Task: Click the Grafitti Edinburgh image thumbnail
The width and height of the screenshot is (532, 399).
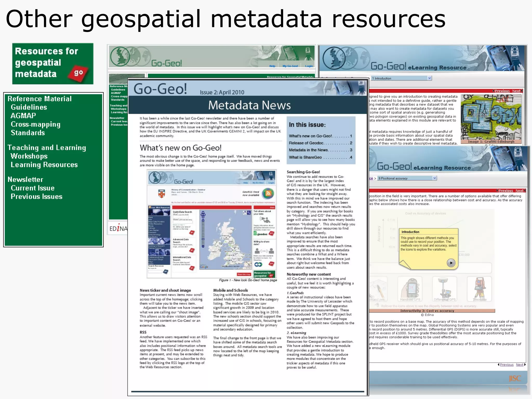Action: pyautogui.click(x=491, y=117)
